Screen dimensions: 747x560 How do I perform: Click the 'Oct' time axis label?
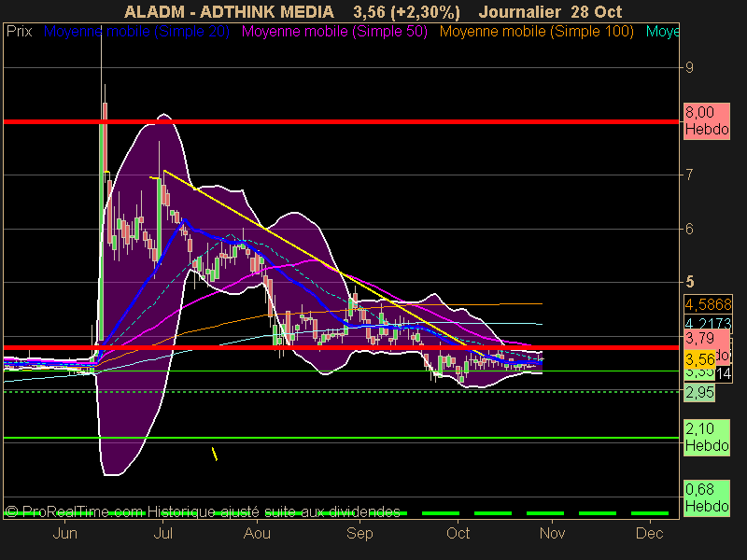pos(458,533)
